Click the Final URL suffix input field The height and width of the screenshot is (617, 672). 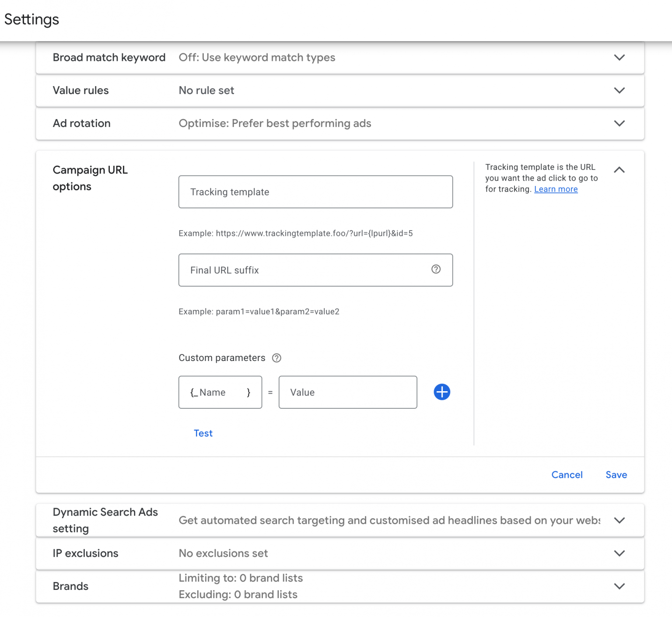(306, 270)
